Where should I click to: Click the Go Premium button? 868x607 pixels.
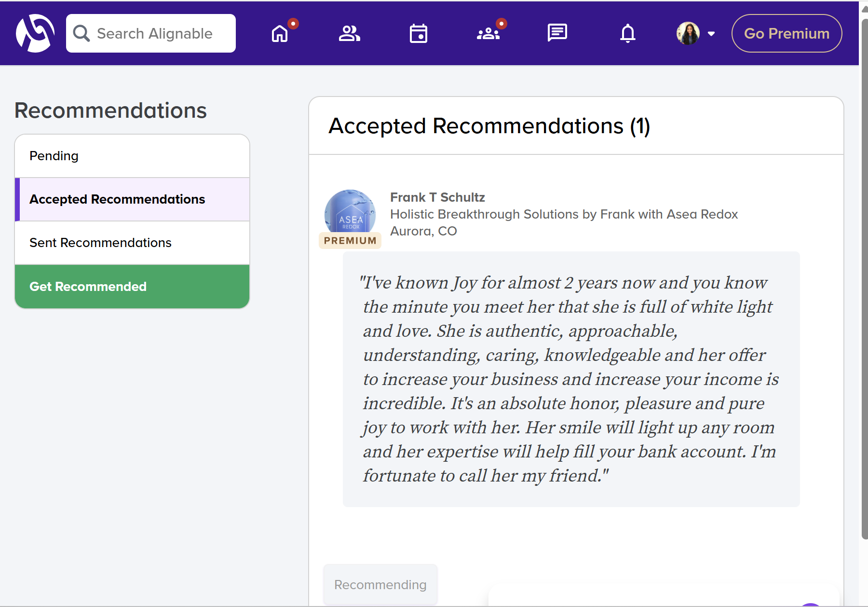click(787, 33)
